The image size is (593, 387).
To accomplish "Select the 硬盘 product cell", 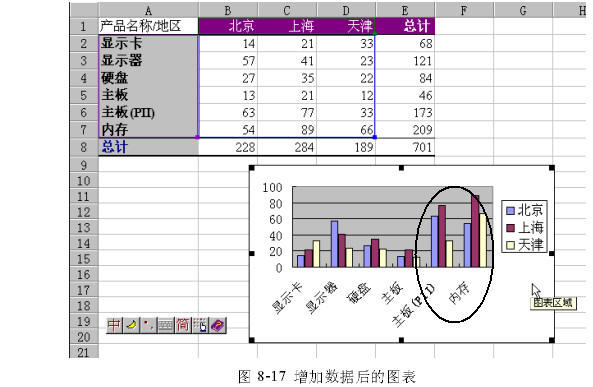I will point(148,78).
